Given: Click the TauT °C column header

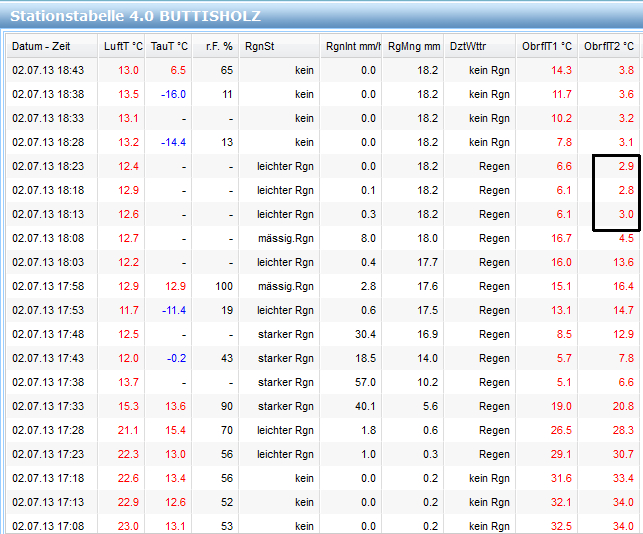Looking at the screenshot, I should click(168, 47).
